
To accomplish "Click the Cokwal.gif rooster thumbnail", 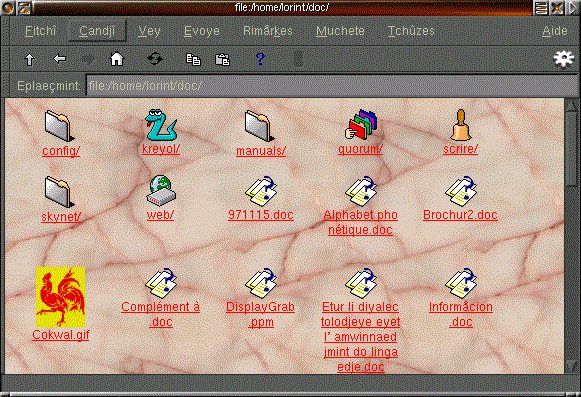I will pyautogui.click(x=60, y=297).
